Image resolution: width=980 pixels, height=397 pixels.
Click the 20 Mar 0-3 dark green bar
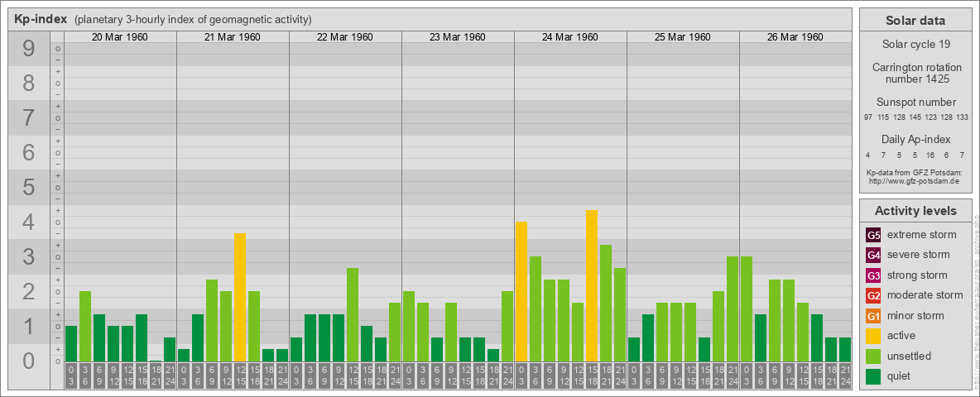pos(71,344)
